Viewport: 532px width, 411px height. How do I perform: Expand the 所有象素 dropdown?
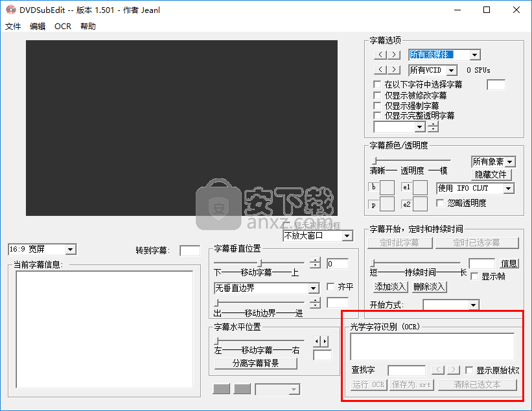[x=510, y=162]
